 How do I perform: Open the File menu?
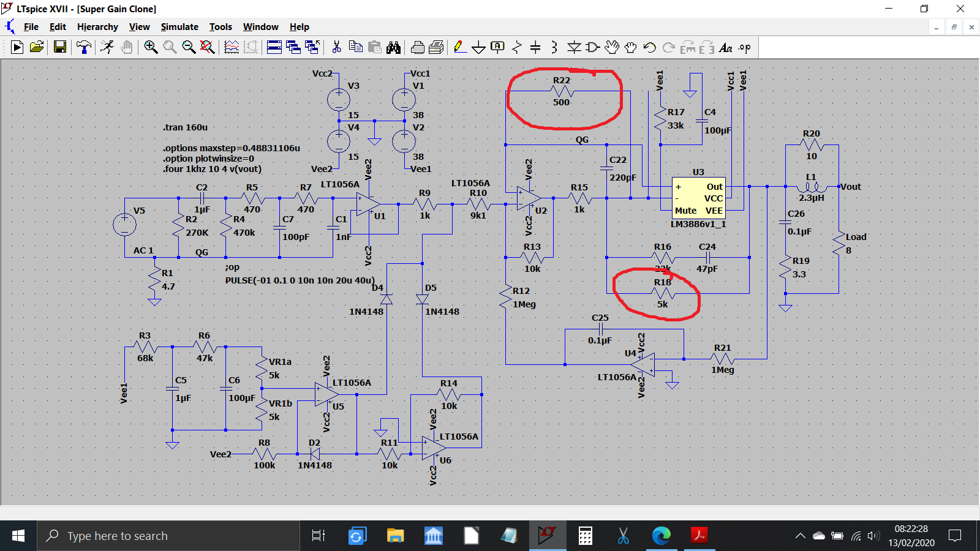click(x=31, y=27)
